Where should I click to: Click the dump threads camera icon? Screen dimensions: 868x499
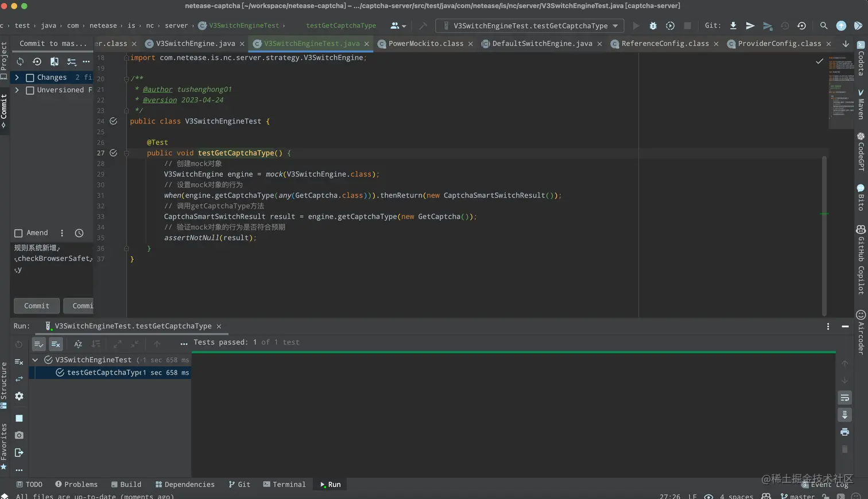tap(19, 435)
